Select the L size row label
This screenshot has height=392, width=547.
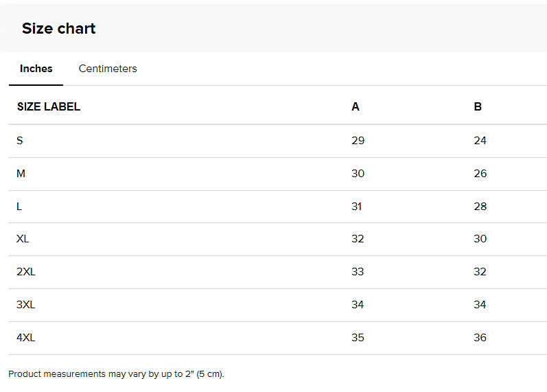click(x=19, y=206)
